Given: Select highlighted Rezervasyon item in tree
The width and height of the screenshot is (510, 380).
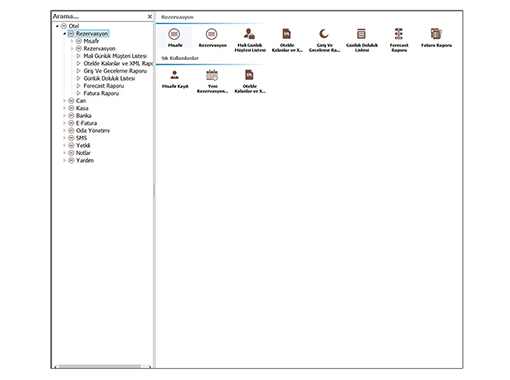Looking at the screenshot, I should click(x=88, y=34).
